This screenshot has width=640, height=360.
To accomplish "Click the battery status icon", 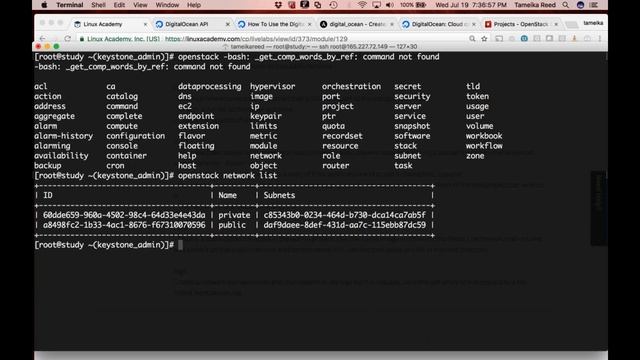I will pos(421,5).
